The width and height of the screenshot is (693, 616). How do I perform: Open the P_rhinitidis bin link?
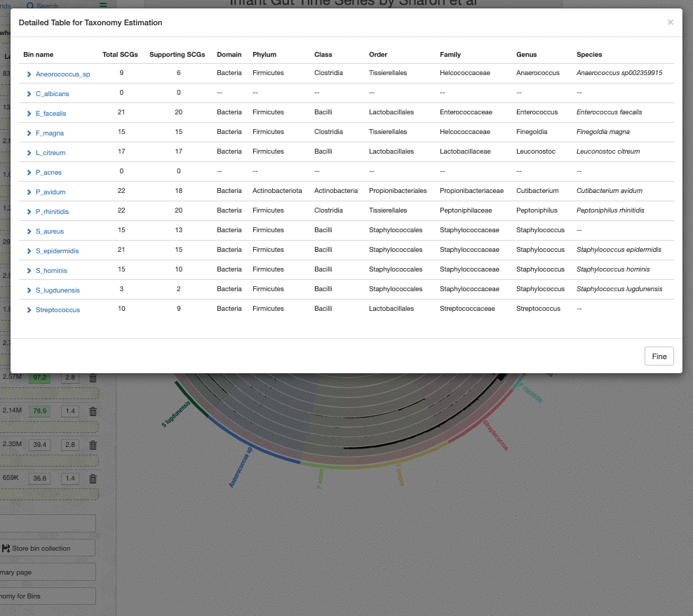[x=52, y=212]
